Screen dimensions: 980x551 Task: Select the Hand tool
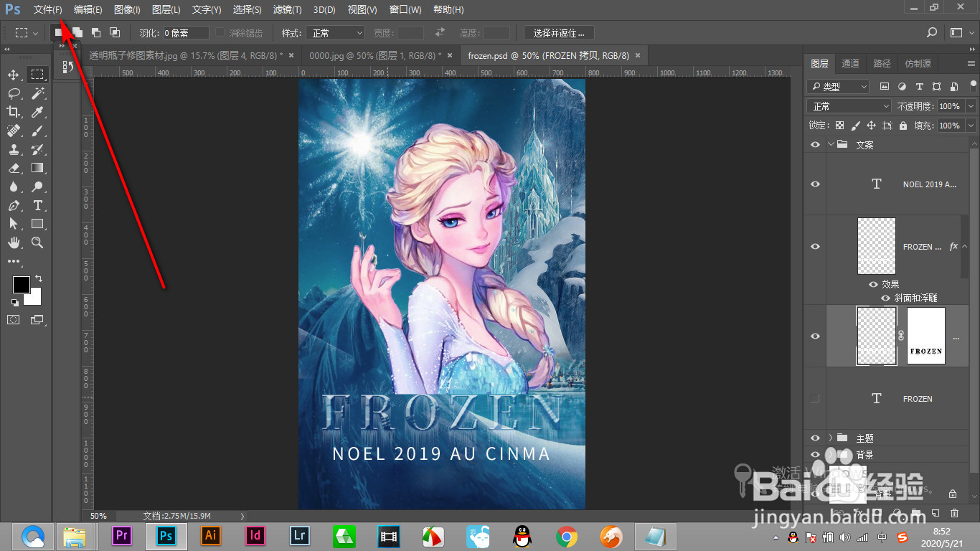click(x=14, y=243)
